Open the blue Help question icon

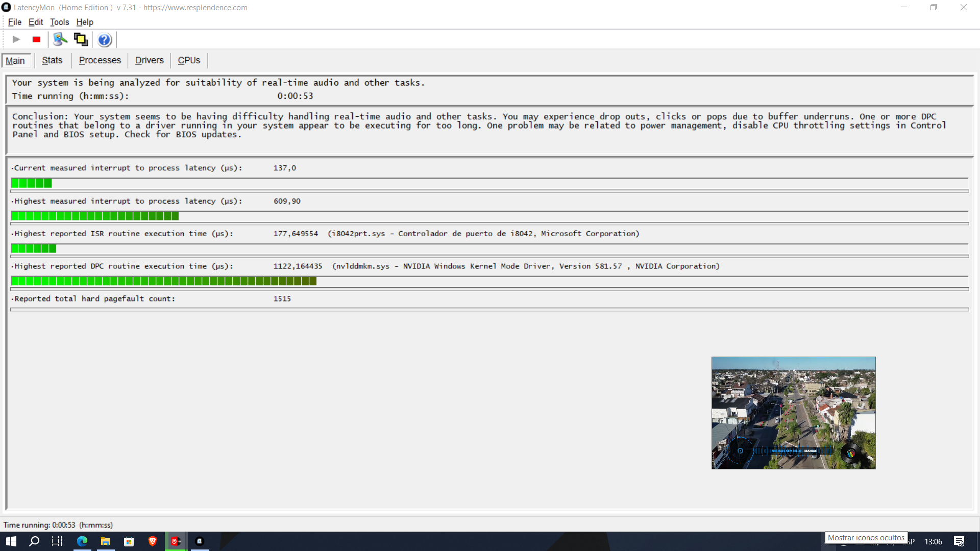coord(105,39)
